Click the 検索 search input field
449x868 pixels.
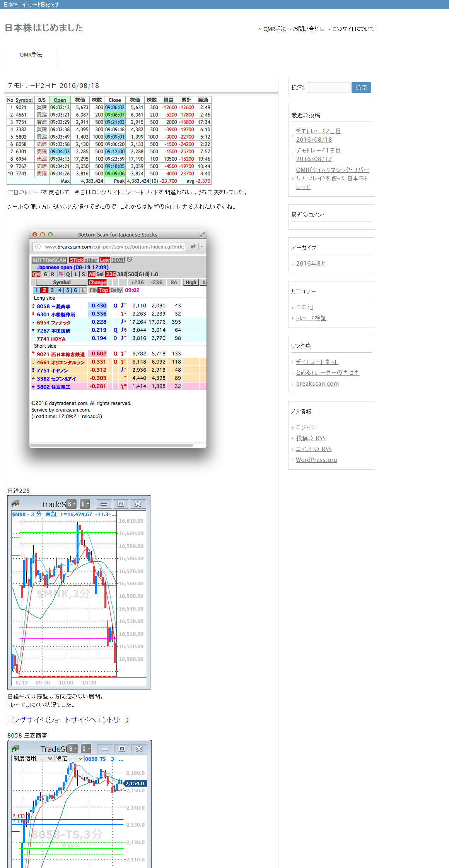(x=328, y=87)
